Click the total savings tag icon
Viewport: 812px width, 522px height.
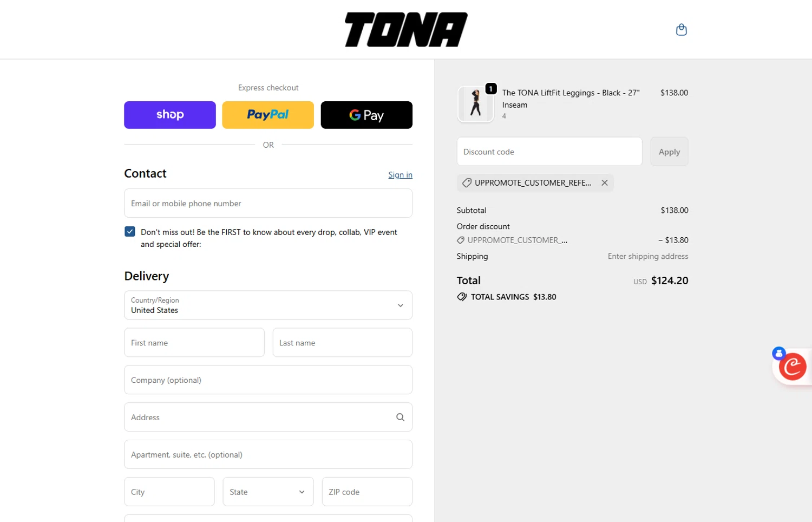click(x=462, y=297)
